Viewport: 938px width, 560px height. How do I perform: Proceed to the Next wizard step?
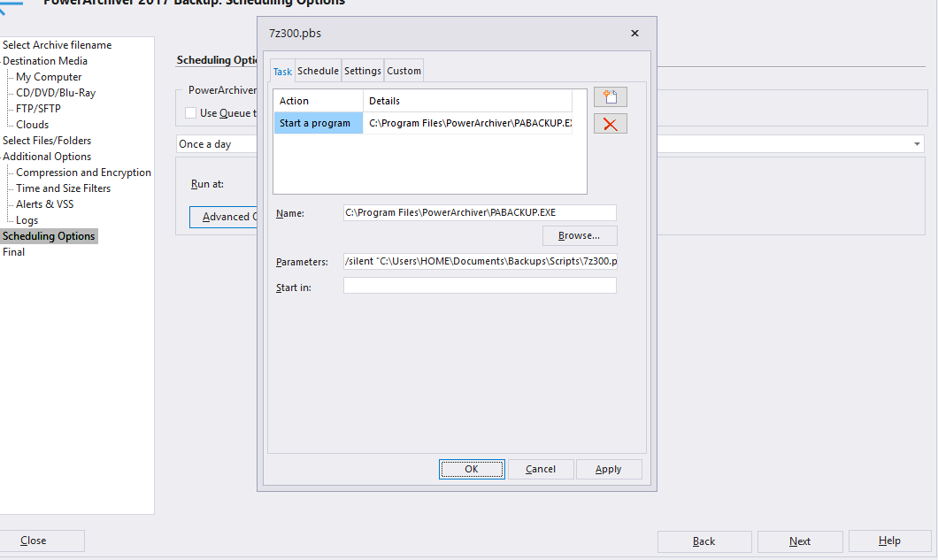(800, 541)
